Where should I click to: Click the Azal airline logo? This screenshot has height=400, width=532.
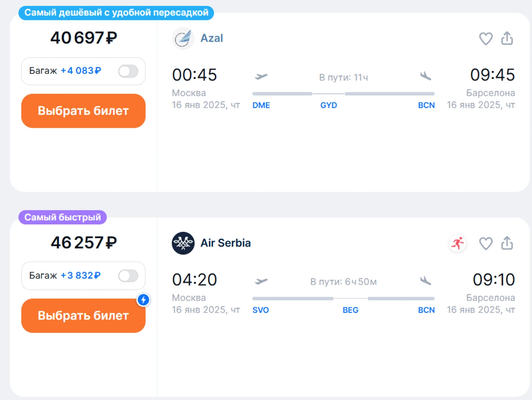pos(183,38)
